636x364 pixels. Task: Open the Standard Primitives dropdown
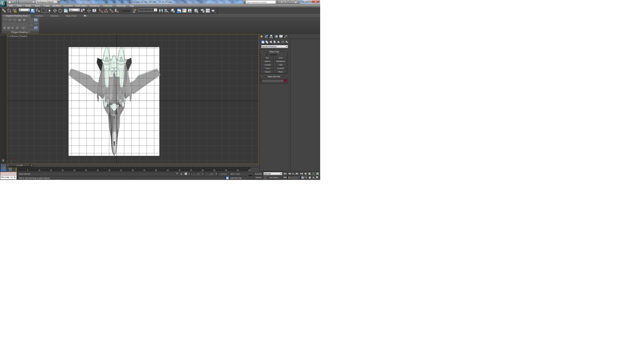coord(274,47)
